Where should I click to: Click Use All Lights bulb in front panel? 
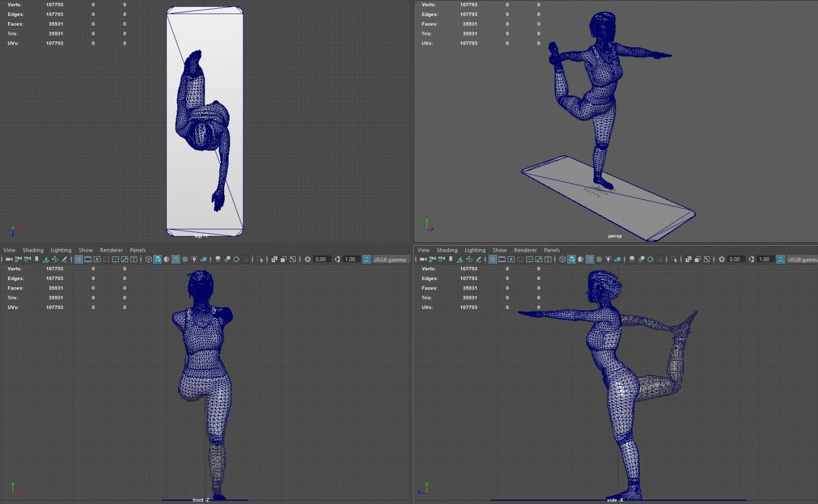194,259
